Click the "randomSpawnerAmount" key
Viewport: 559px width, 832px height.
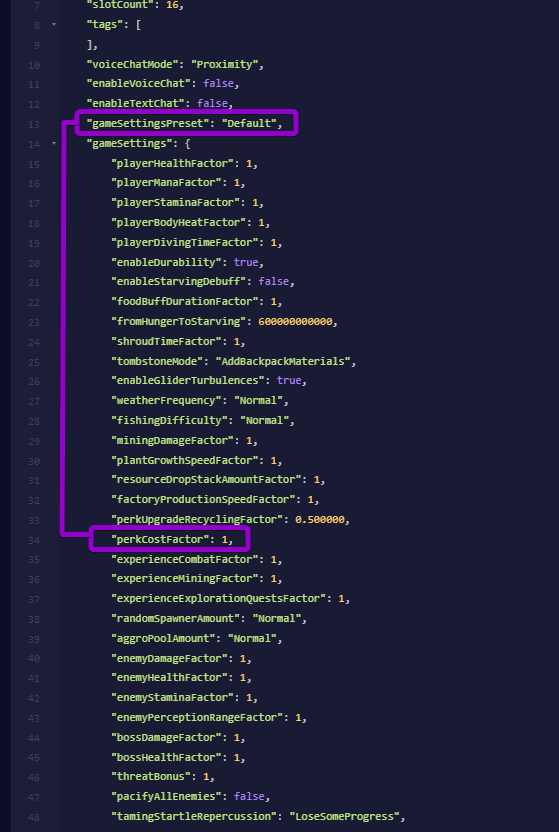coord(176,618)
